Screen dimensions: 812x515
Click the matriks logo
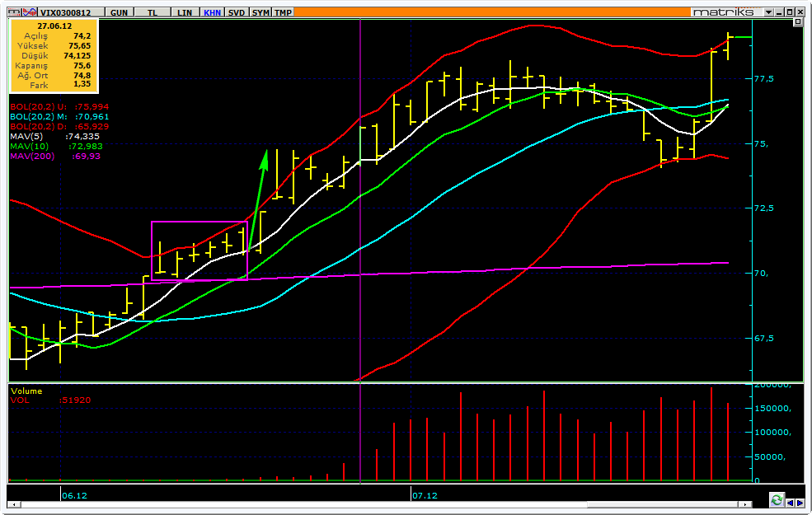[x=724, y=12]
